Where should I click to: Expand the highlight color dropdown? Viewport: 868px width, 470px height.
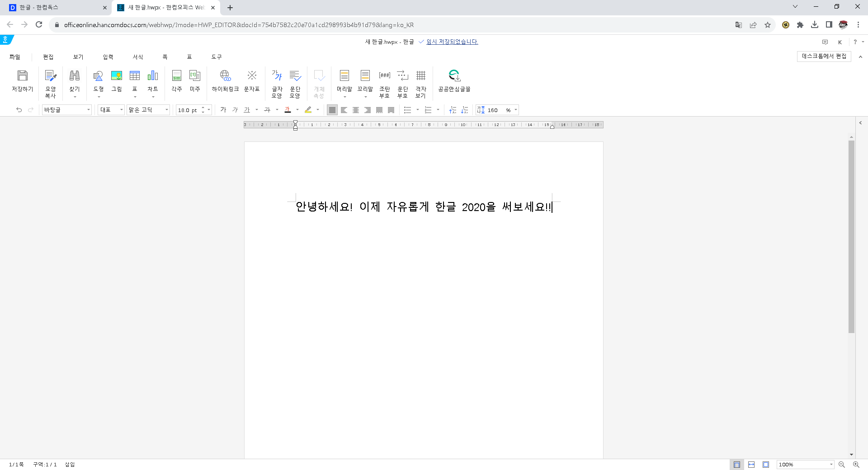tap(317, 110)
